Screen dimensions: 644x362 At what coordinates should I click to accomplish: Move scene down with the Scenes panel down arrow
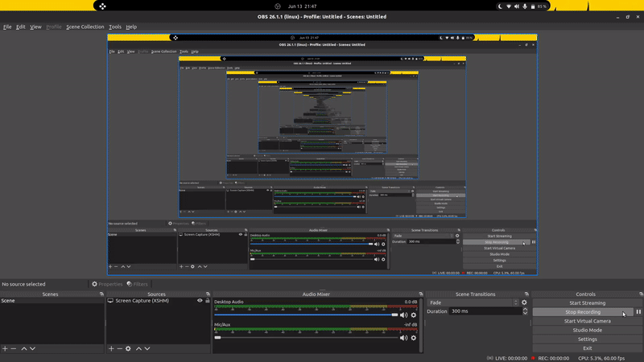coord(32,348)
